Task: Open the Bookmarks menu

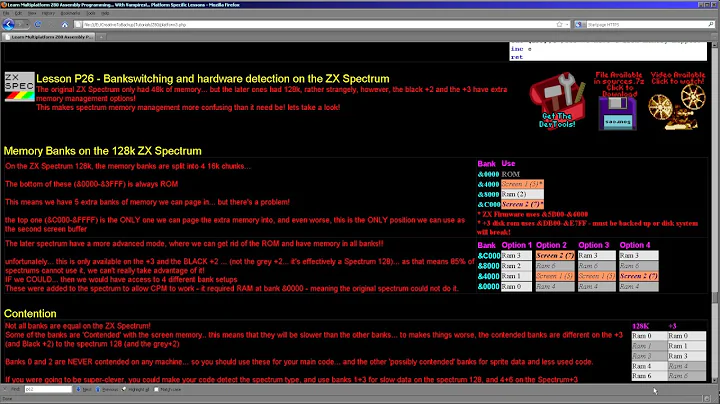Action: [x=70, y=13]
